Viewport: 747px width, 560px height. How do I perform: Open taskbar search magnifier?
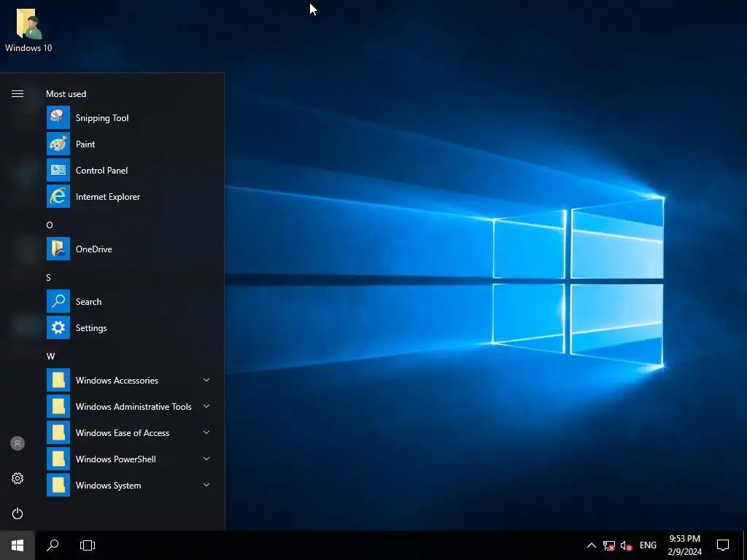pos(53,545)
